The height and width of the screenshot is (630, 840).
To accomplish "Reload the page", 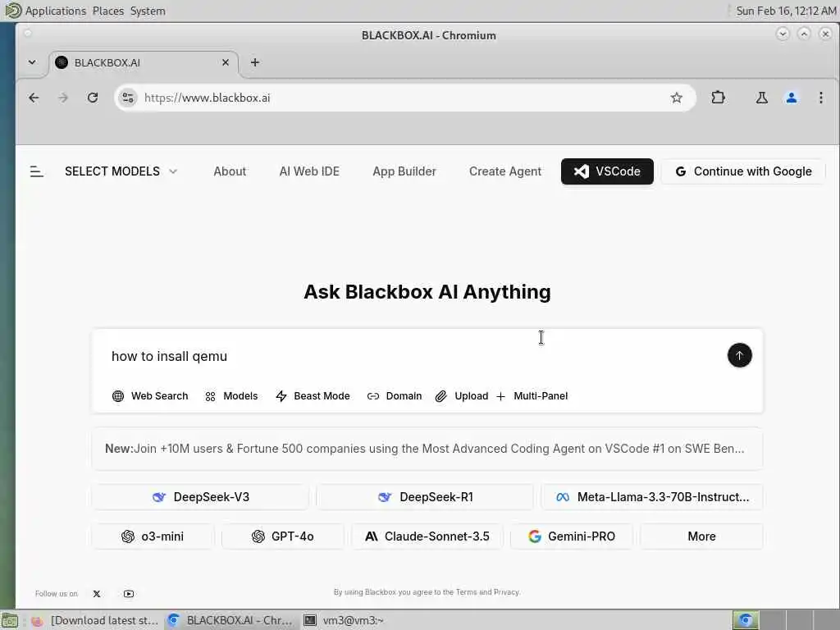I will click(x=93, y=98).
